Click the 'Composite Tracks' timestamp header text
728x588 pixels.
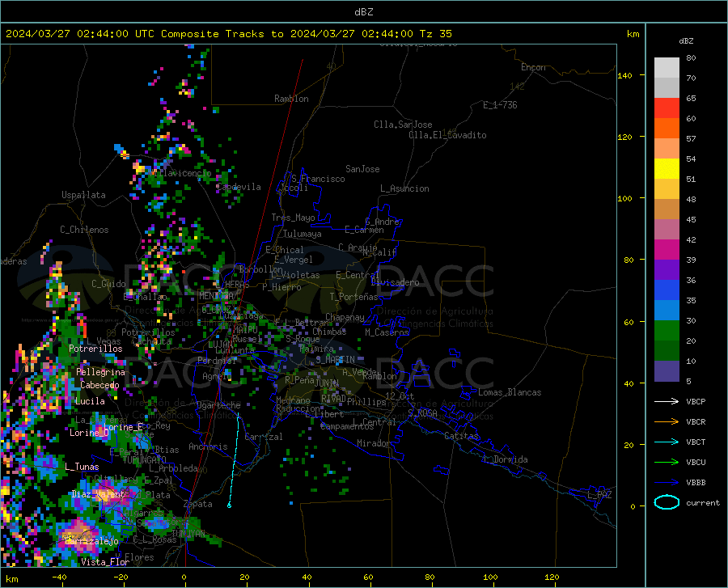[x=229, y=34]
